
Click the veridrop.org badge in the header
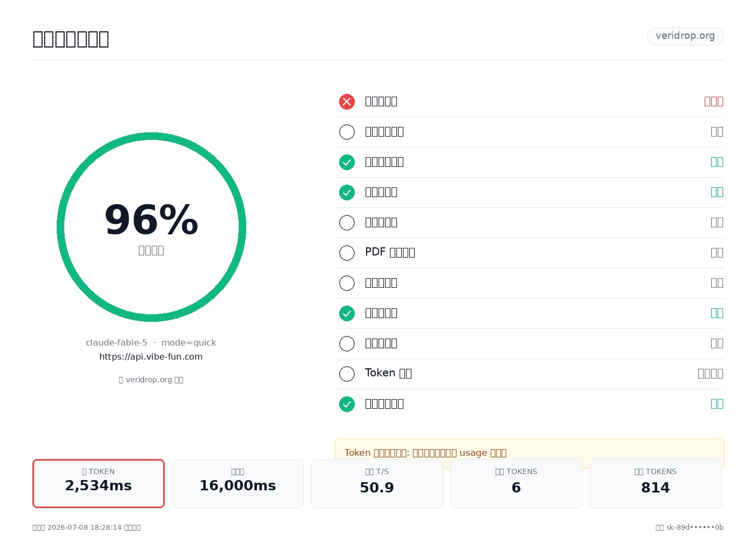tap(685, 36)
